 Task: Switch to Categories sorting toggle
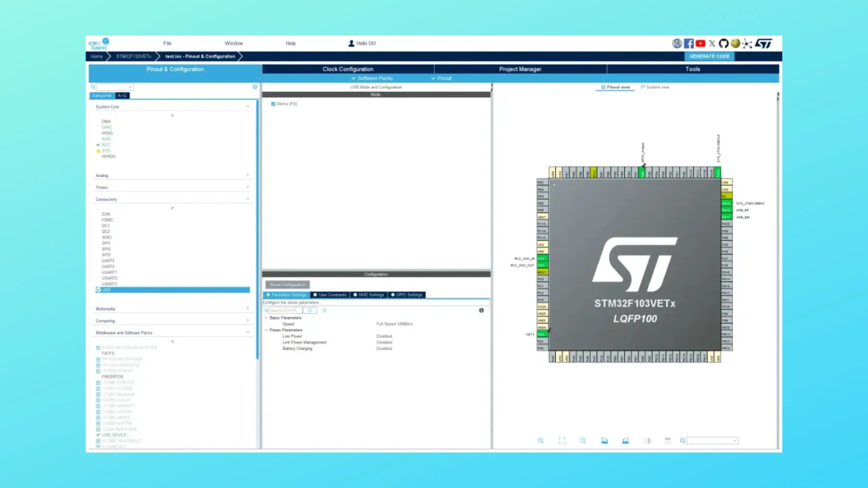[x=102, y=96]
